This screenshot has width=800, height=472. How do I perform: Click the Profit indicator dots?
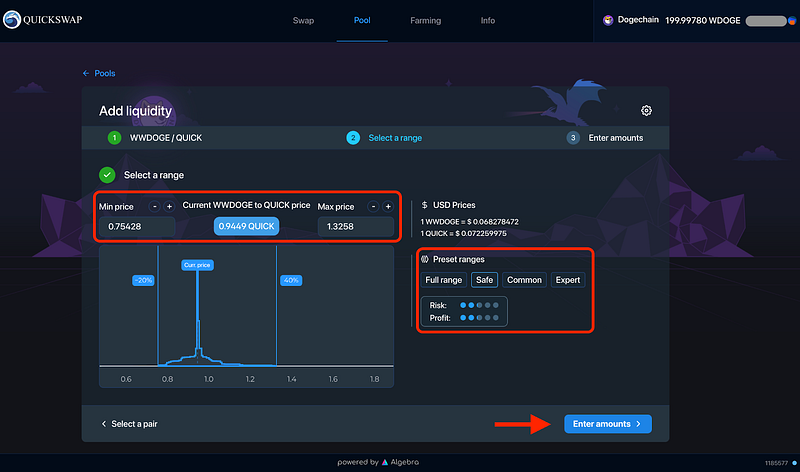click(x=479, y=317)
